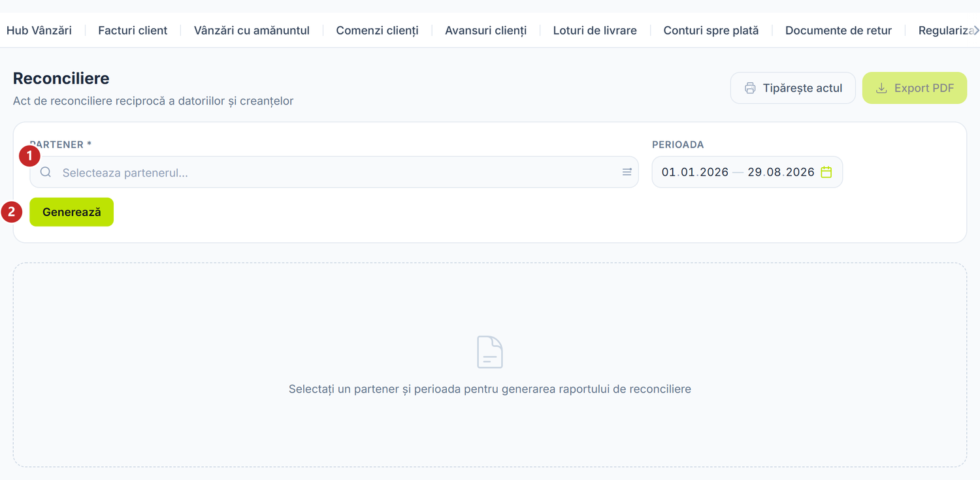Viewport: 980px width, 480px height.
Task: Click the PERIOADA label
Action: tap(678, 145)
